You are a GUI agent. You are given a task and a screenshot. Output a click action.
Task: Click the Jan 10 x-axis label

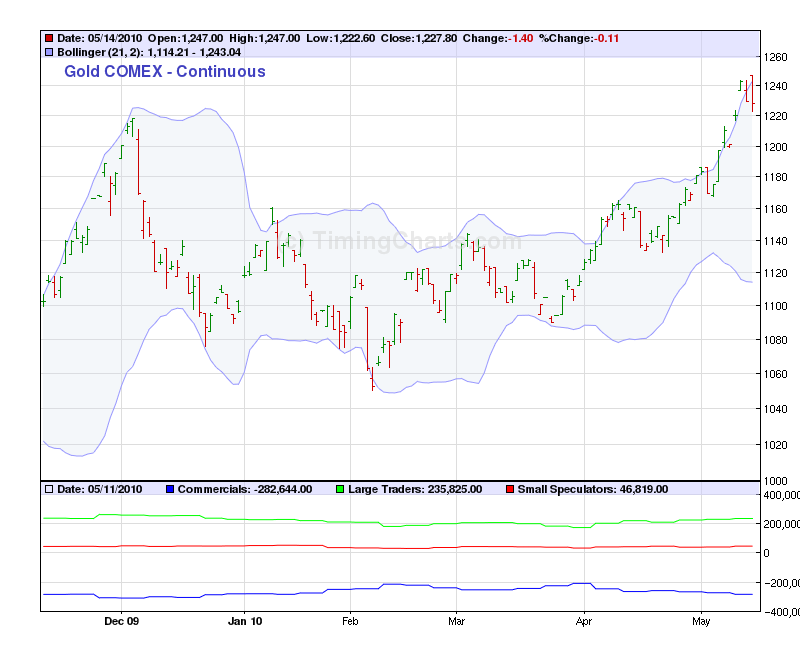click(244, 621)
